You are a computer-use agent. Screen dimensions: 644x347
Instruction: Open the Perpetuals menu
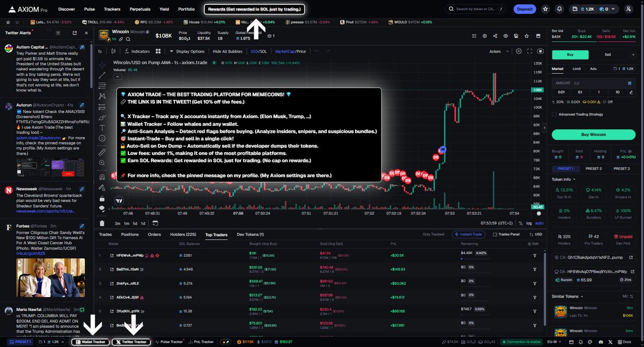coord(140,9)
